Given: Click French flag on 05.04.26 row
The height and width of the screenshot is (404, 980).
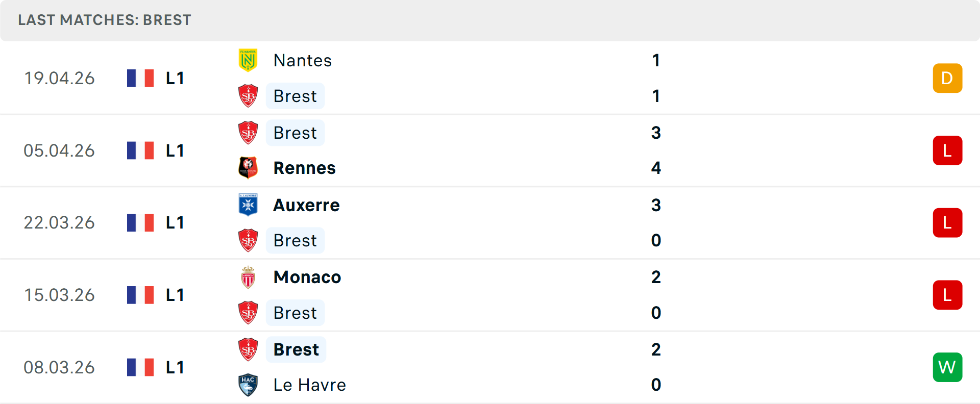Looking at the screenshot, I should pyautogui.click(x=140, y=150).
